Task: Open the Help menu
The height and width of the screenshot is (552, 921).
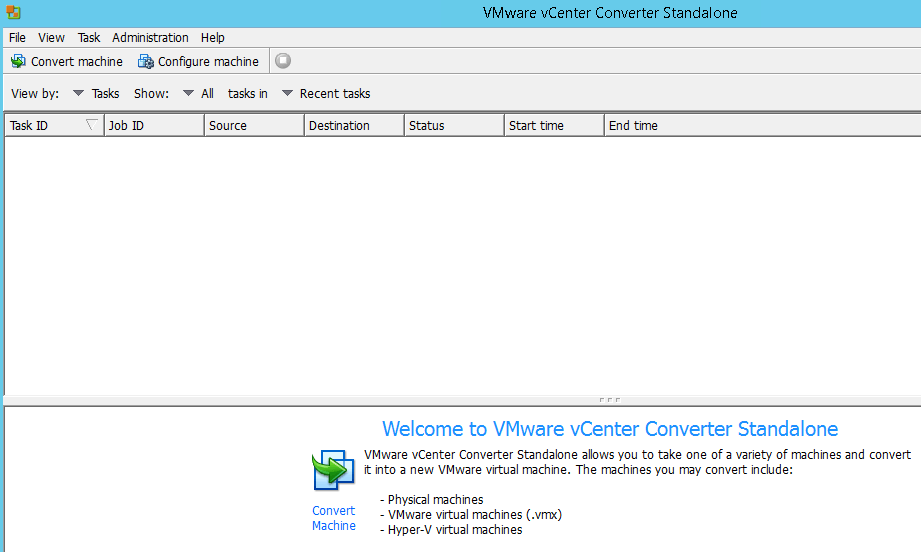Action: (x=213, y=38)
